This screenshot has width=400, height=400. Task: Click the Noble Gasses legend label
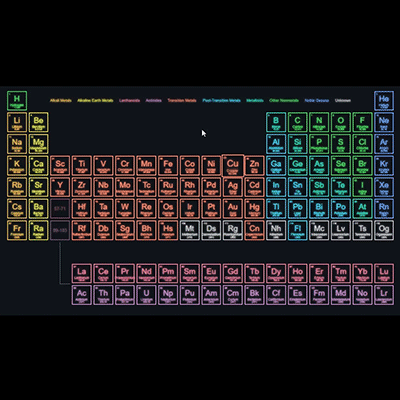317,100
